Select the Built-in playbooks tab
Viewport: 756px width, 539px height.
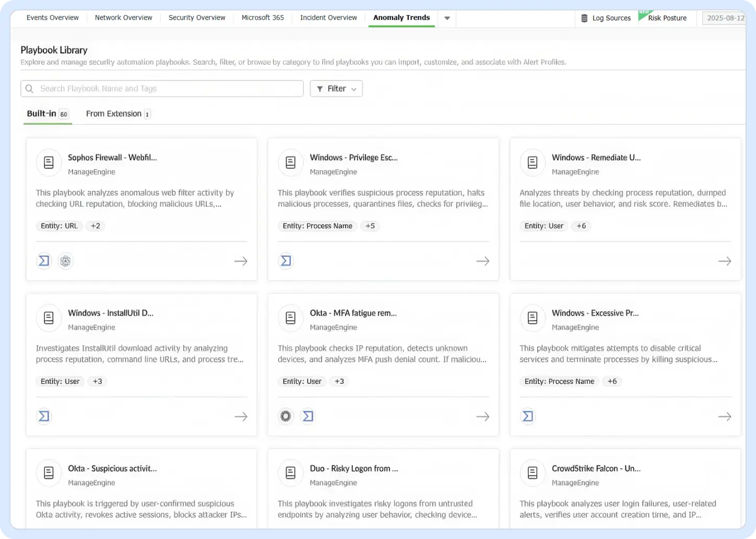(48, 114)
